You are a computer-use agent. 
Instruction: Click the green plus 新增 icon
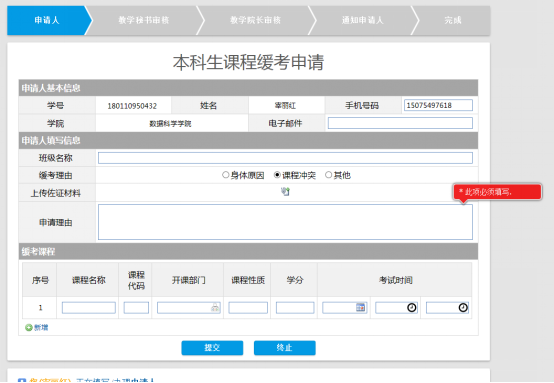(x=29, y=328)
